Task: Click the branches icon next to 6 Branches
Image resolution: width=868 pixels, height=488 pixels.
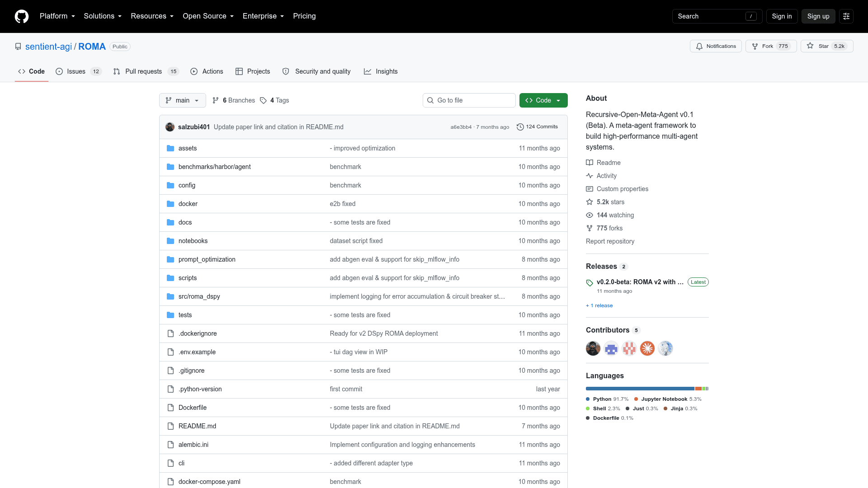Action: (216, 100)
